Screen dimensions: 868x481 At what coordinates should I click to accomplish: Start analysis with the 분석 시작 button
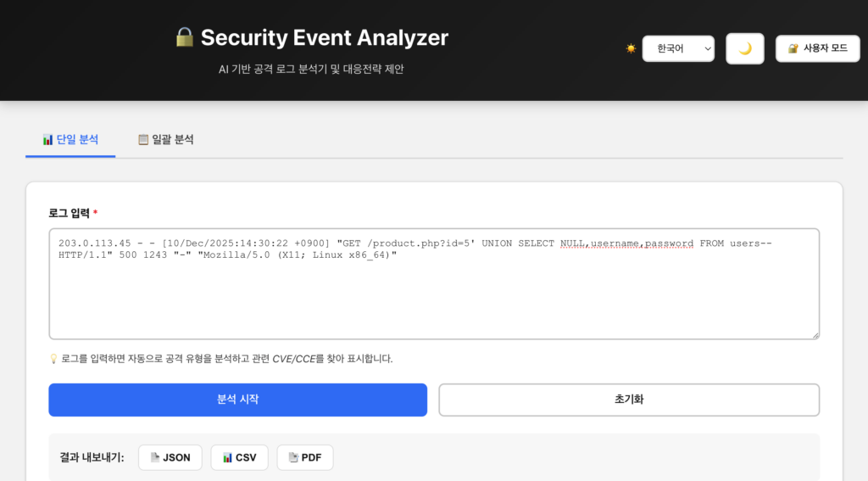click(x=237, y=400)
